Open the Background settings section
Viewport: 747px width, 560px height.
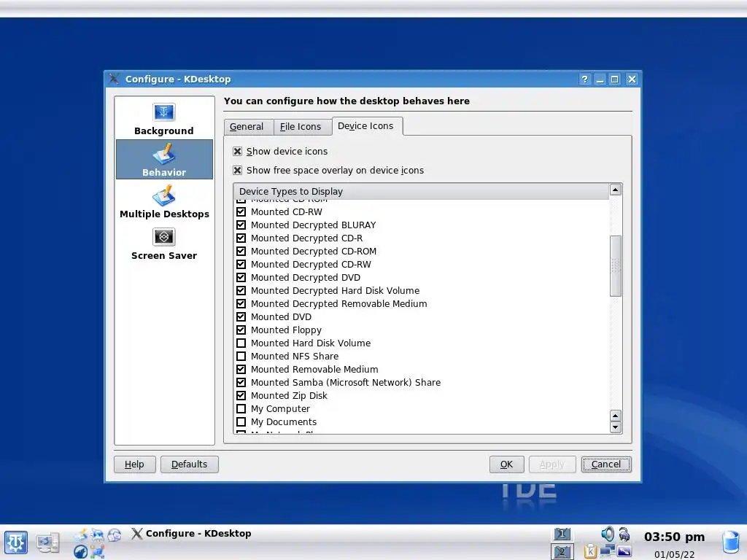(164, 119)
